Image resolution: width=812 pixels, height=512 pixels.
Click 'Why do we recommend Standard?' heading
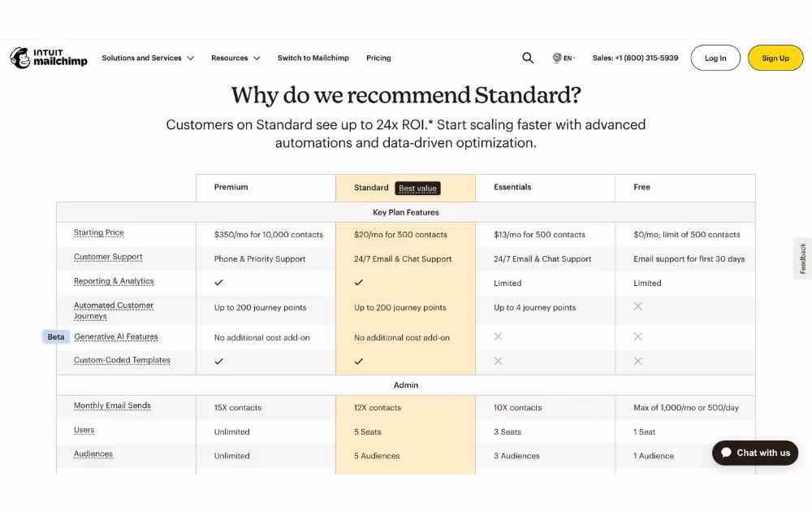tap(406, 95)
